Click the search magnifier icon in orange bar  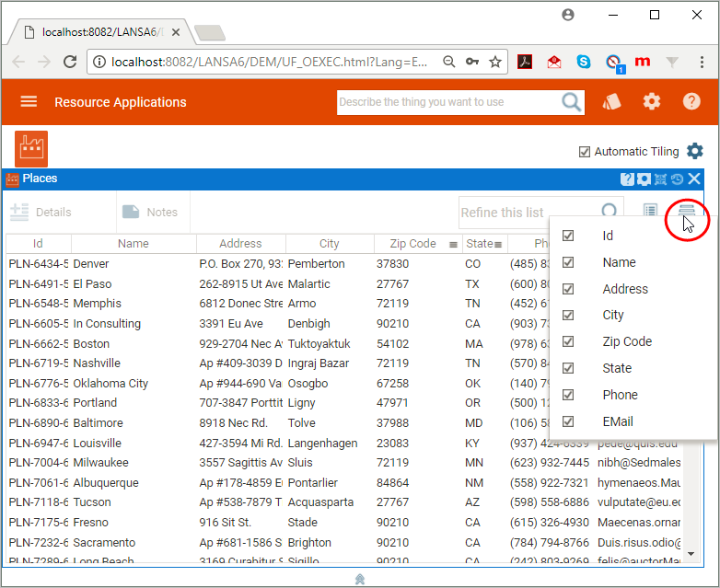(571, 102)
